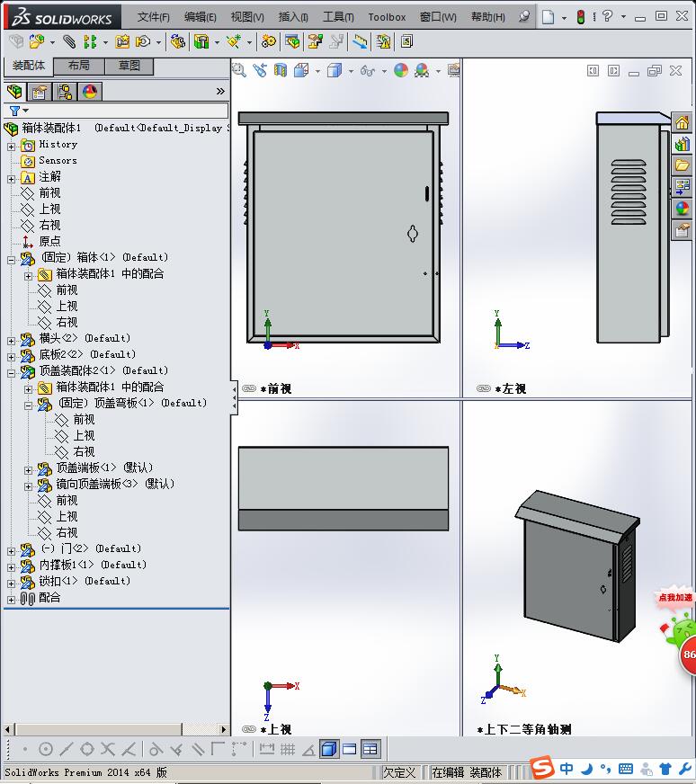Image resolution: width=696 pixels, height=784 pixels.
Task: Select the 原点 origin tree item
Action: [49, 241]
